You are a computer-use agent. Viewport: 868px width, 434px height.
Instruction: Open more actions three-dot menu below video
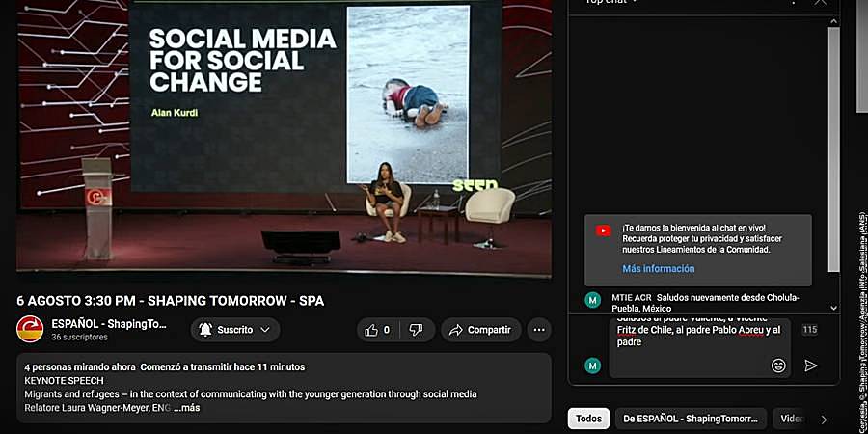[x=539, y=330]
